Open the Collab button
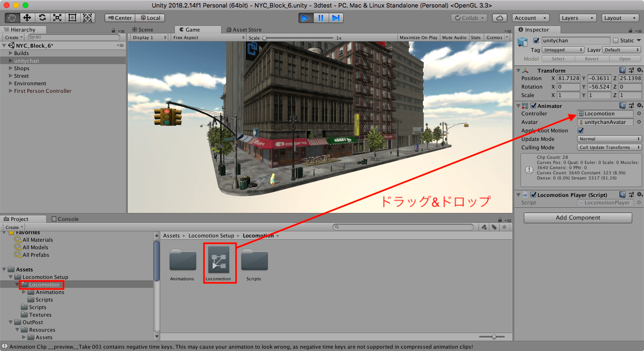 click(x=469, y=18)
